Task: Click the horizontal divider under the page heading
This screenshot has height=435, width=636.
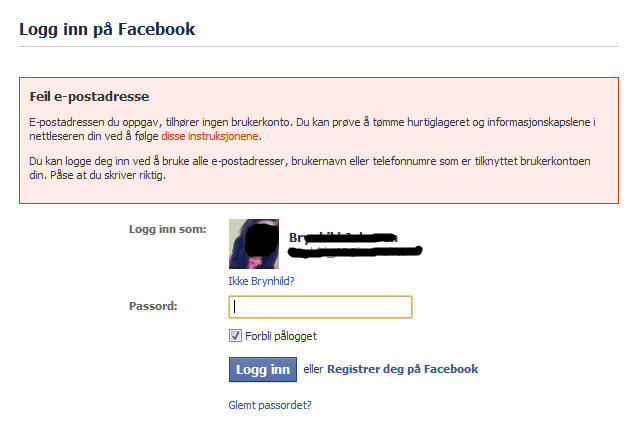Action: [319, 47]
